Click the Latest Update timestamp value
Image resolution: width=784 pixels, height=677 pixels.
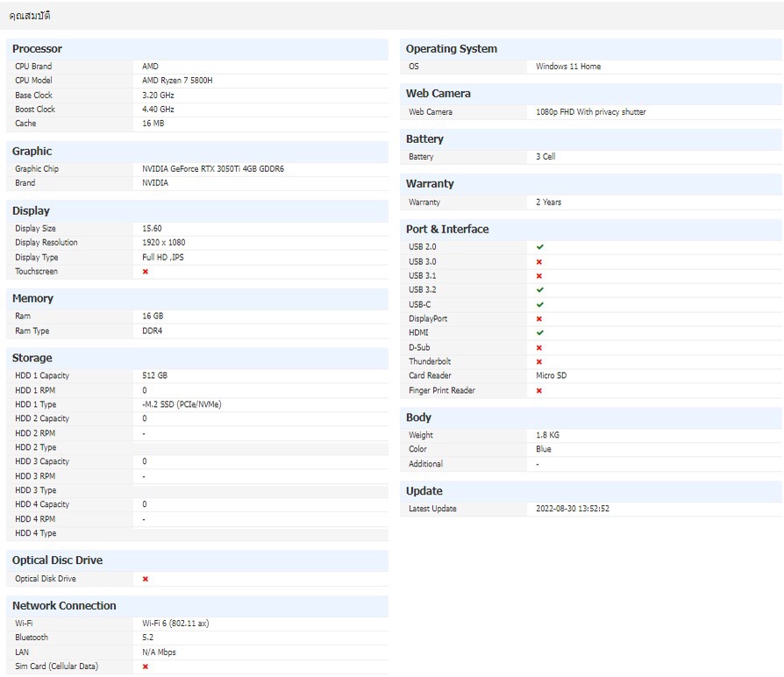(x=573, y=509)
